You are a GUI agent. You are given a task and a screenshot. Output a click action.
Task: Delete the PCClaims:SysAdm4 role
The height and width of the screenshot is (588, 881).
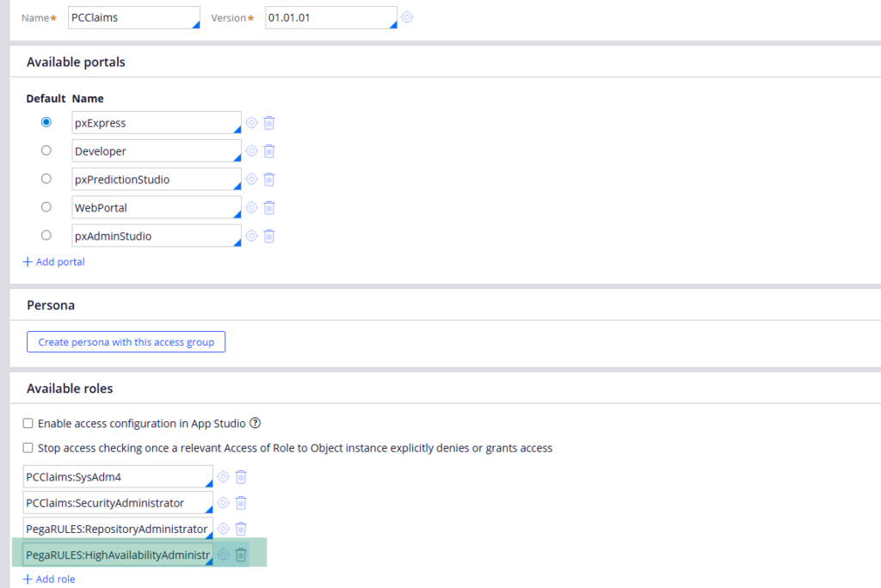241,477
